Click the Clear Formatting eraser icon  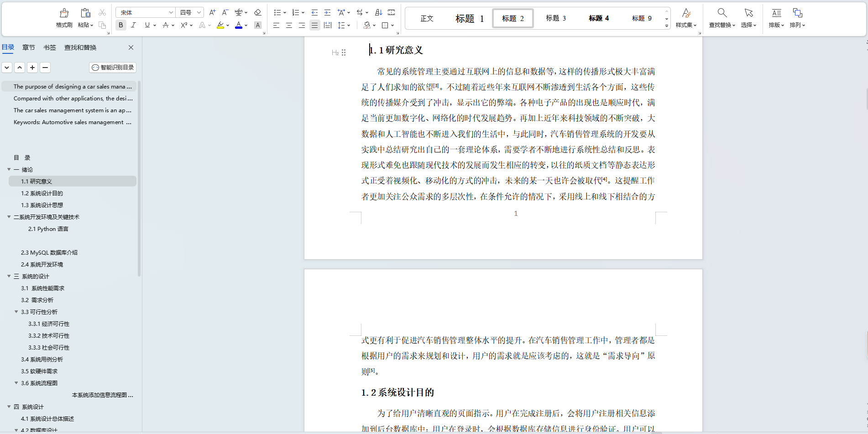coord(258,12)
